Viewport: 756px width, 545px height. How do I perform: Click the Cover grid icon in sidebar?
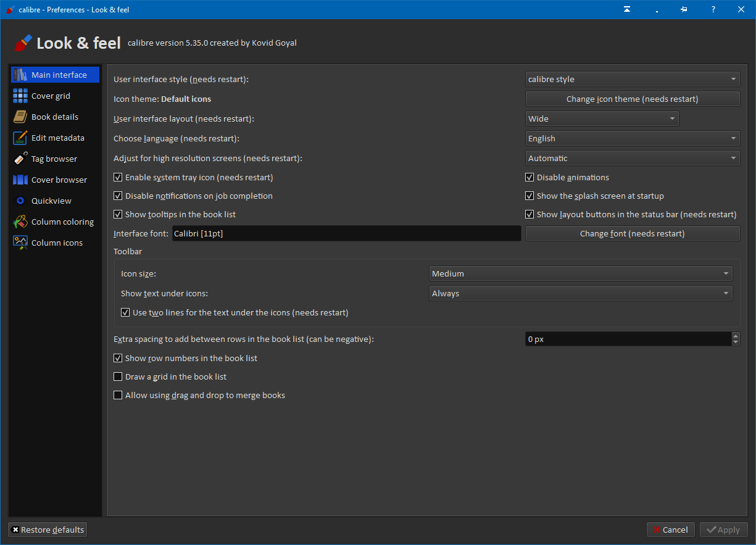click(20, 96)
